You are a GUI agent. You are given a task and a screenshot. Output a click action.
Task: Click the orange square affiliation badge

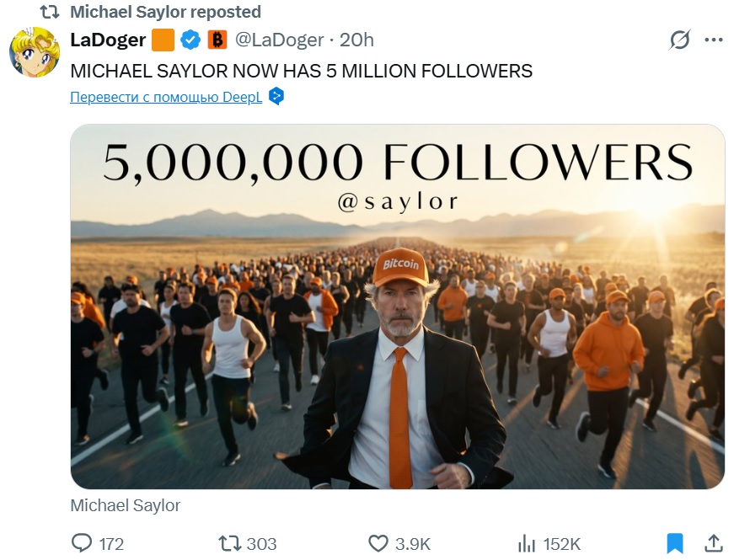(163, 40)
